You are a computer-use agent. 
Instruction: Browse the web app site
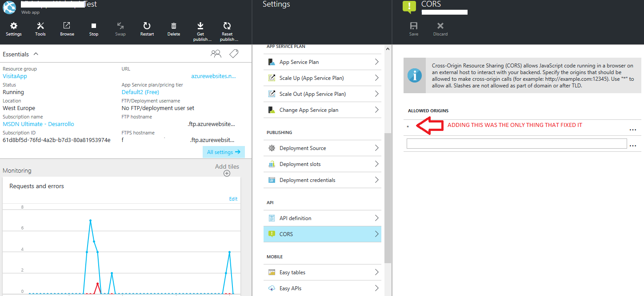pyautogui.click(x=67, y=26)
